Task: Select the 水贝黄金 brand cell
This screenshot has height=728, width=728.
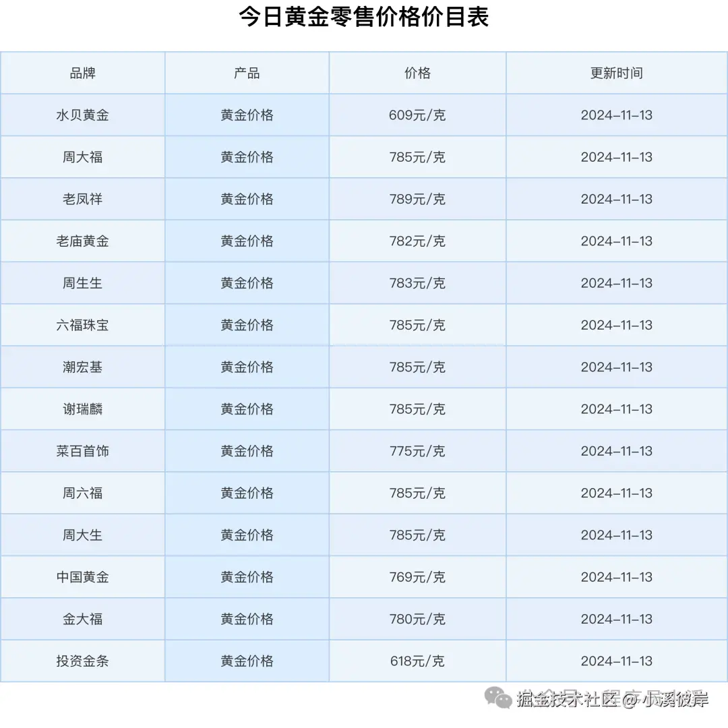Action: click(82, 115)
